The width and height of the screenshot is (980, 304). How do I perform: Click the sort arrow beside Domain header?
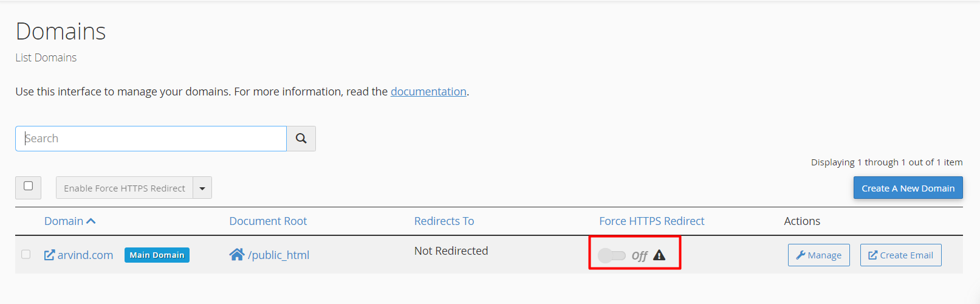coord(91,221)
